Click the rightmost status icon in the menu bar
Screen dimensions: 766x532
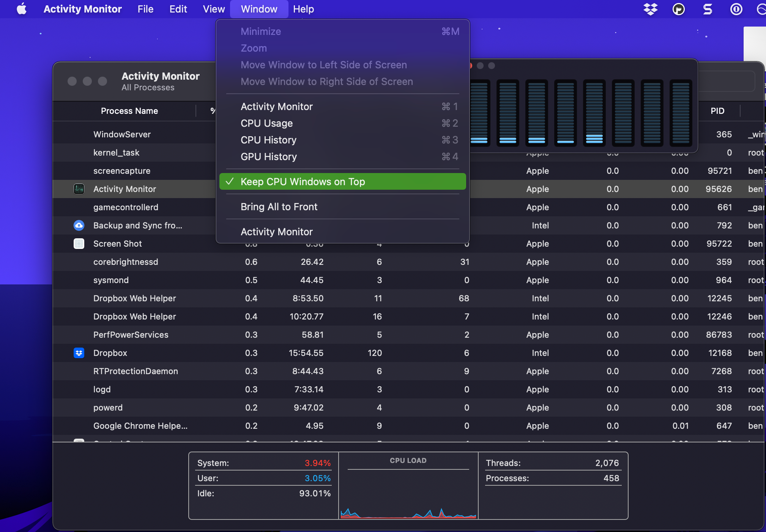click(761, 9)
